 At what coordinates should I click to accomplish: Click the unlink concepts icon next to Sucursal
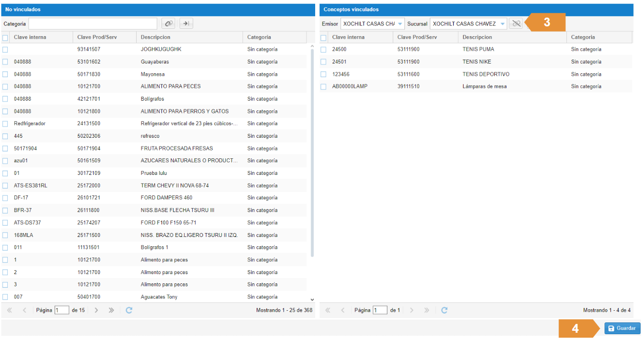click(516, 23)
